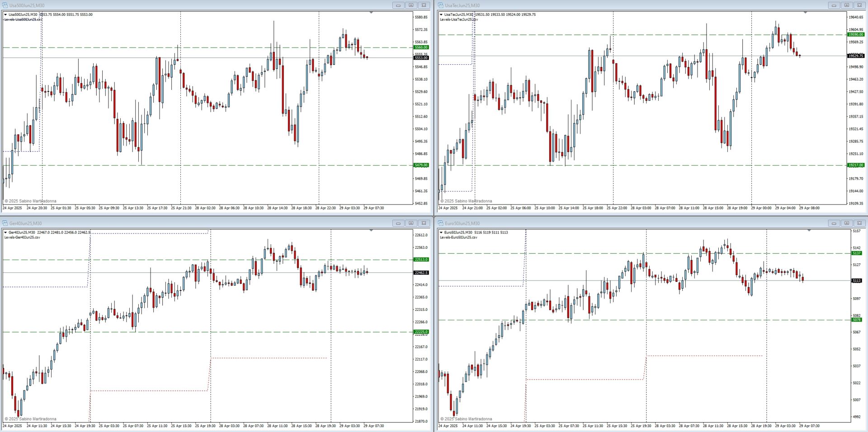Image resolution: width=868 pixels, height=432 pixels.
Task: Select the 5560.00 level label on Usa500 chart
Action: pos(421,47)
